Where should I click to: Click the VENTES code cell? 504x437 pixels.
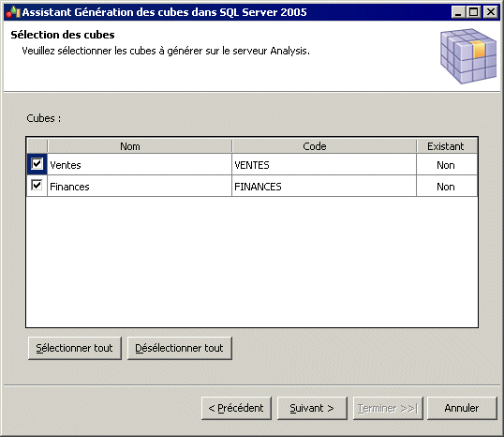[324, 164]
